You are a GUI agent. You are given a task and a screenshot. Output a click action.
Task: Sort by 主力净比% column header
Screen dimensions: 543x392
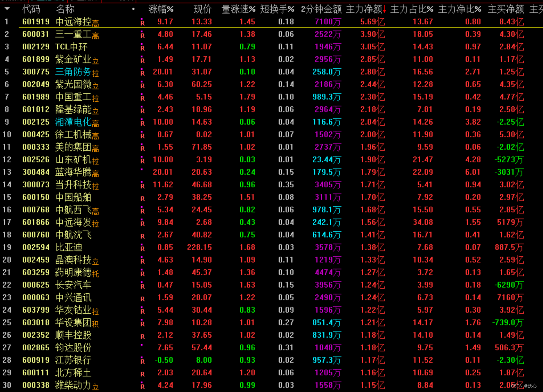(x=460, y=9)
